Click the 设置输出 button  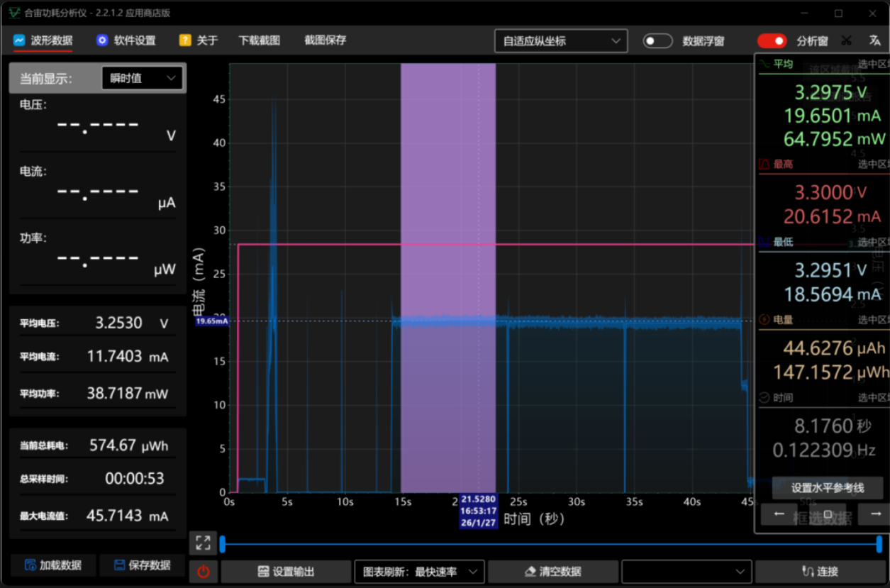click(286, 572)
